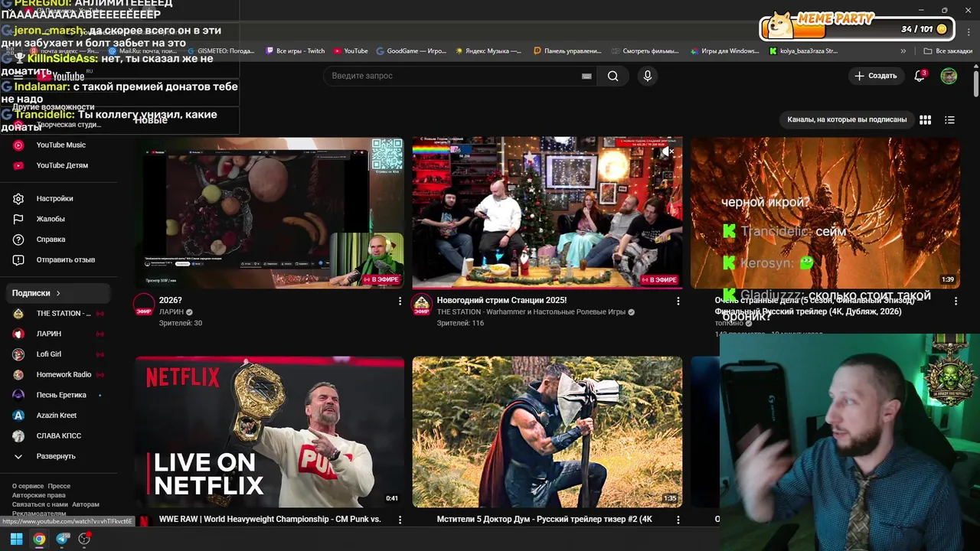Click the Отправить отзыв feedback icon
The width and height of the screenshot is (980, 551).
click(18, 259)
